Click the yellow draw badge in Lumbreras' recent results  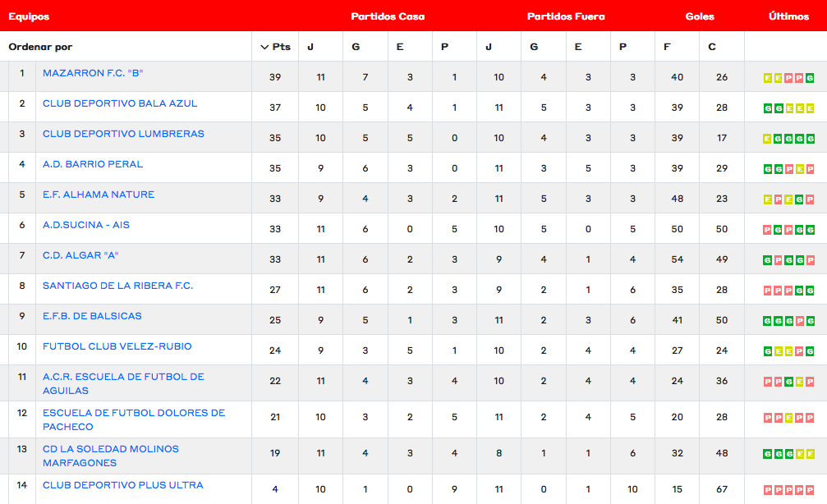click(767, 139)
